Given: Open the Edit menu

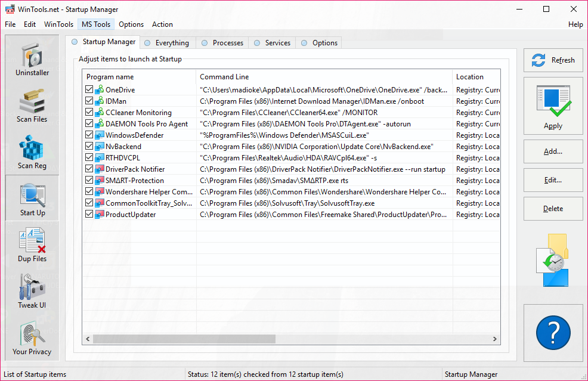Looking at the screenshot, I should pos(30,24).
